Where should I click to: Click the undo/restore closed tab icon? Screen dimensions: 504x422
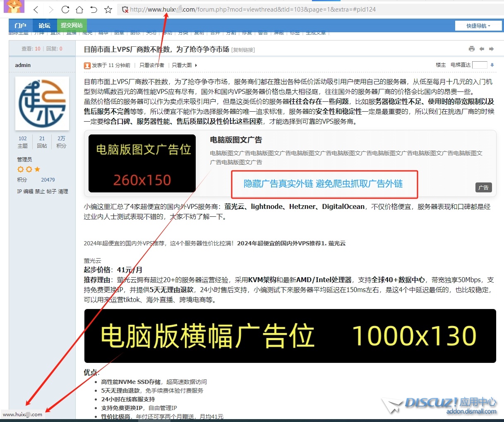pyautogui.click(x=94, y=10)
